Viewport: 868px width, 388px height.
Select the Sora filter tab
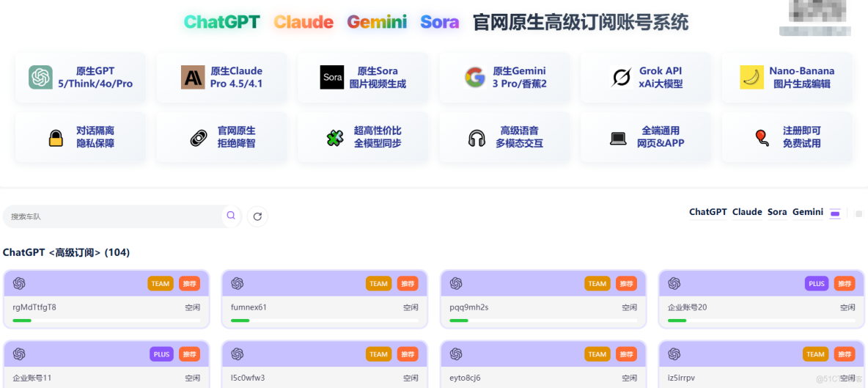pos(777,212)
